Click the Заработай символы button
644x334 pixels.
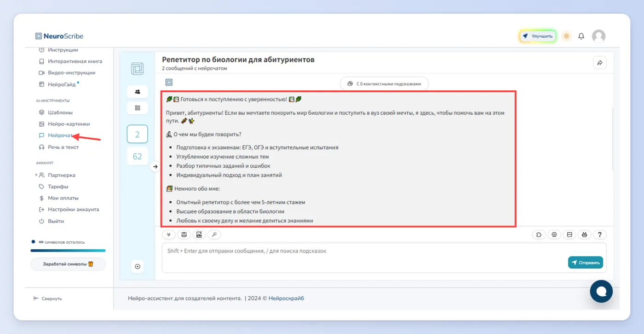coord(68,264)
